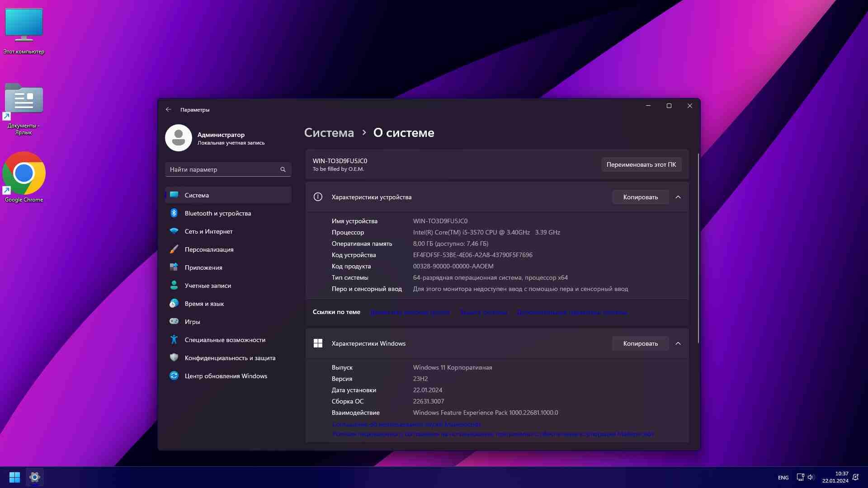Open Bluetooth и устройства settings
868x488 pixels.
[x=228, y=213]
